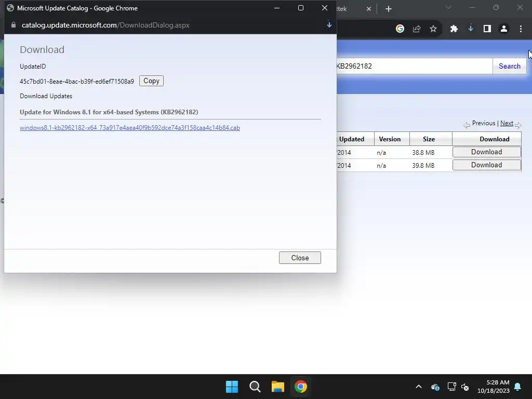The width and height of the screenshot is (532, 399).
Task: Download the 39.8 MB update
Action: 486,165
